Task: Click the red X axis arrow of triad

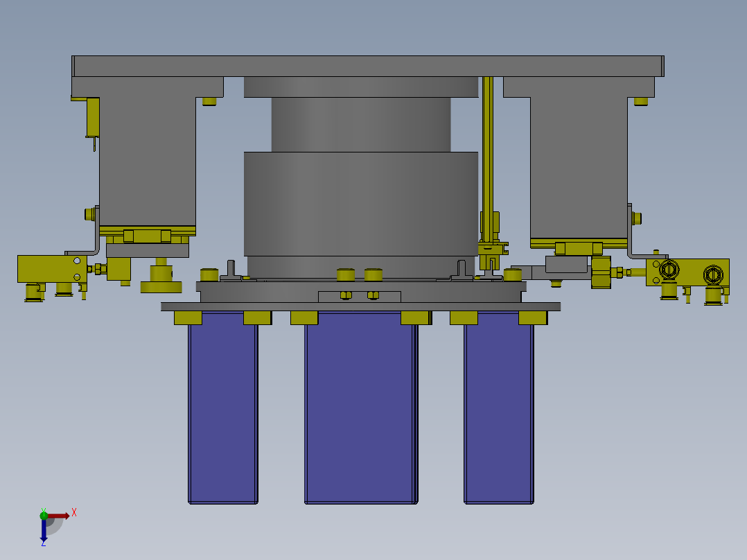Action: click(x=58, y=516)
